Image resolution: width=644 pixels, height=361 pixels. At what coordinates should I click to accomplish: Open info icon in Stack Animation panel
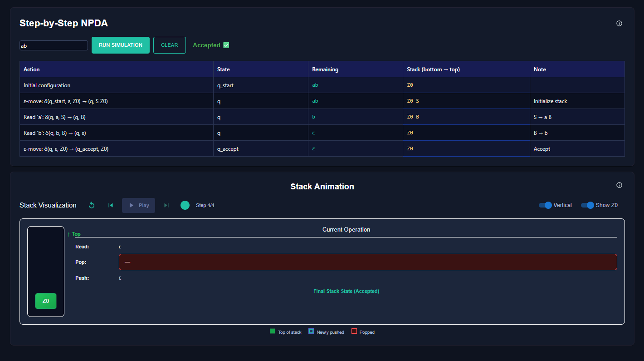(x=619, y=185)
